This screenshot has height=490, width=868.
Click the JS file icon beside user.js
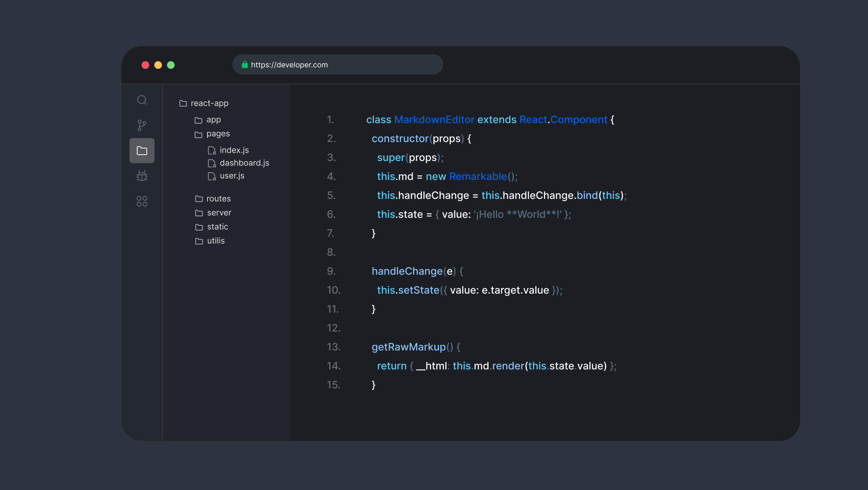point(212,176)
